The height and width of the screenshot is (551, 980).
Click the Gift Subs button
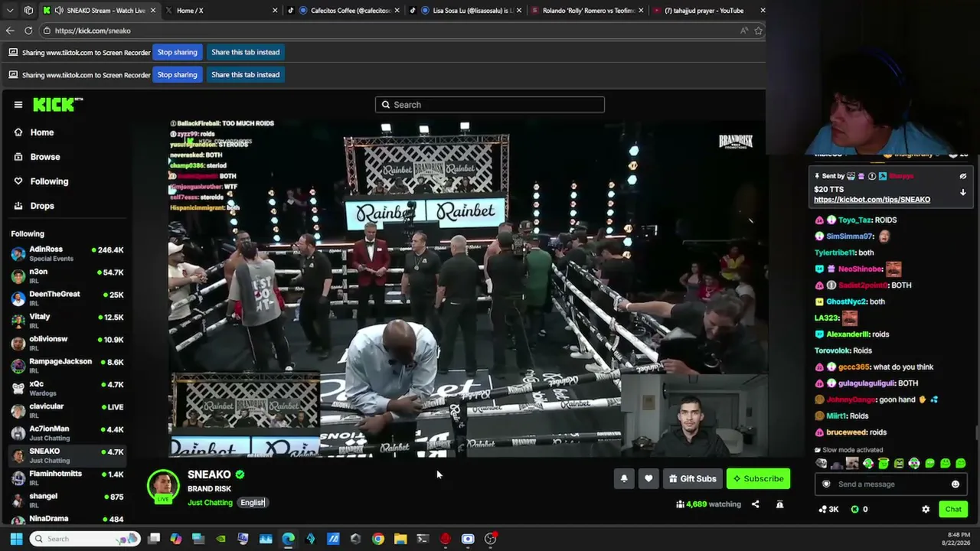tap(692, 479)
